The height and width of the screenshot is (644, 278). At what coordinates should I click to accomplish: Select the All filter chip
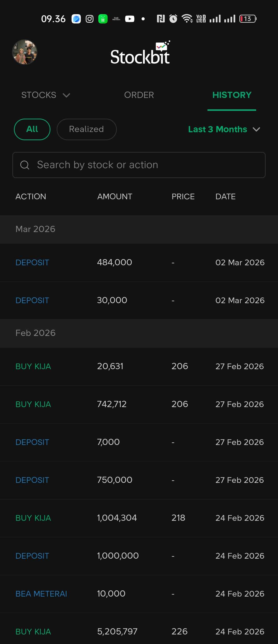[x=32, y=129]
